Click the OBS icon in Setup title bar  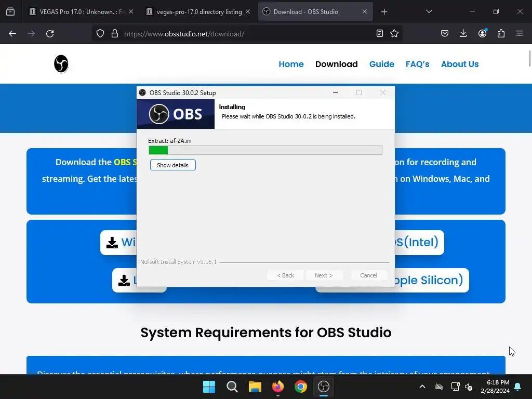142,92
